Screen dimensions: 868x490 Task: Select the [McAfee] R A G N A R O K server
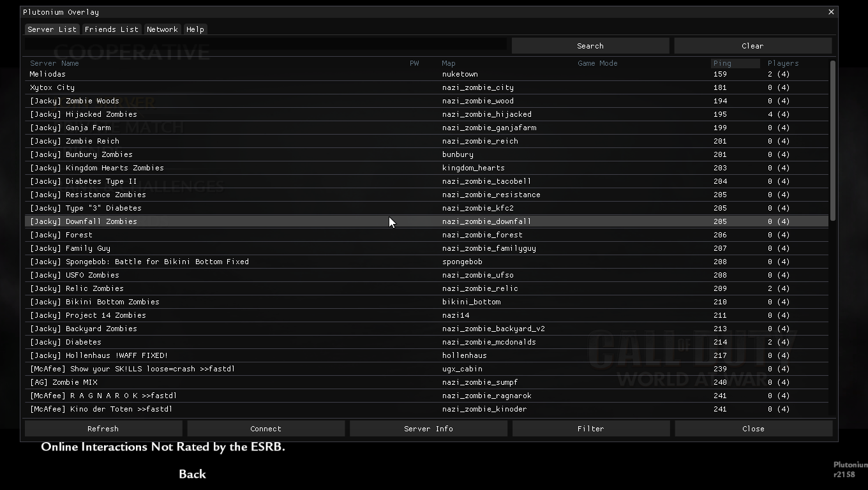pyautogui.click(x=426, y=396)
